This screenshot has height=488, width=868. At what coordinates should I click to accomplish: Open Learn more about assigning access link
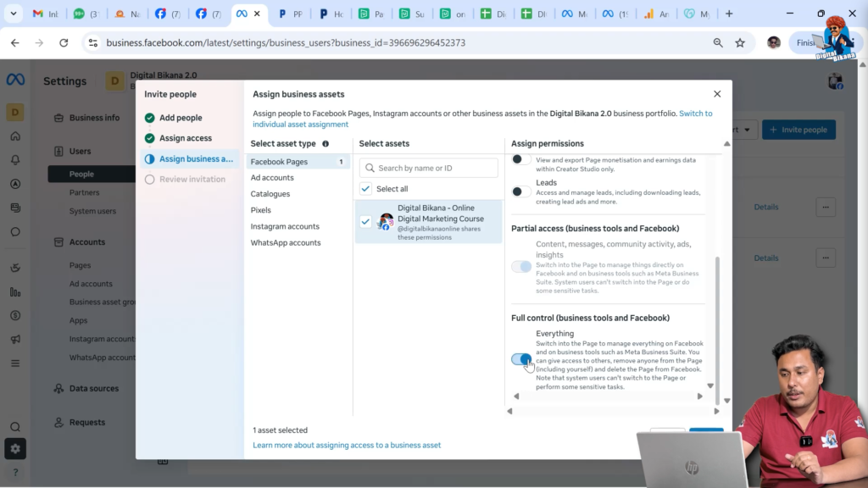coord(347,445)
